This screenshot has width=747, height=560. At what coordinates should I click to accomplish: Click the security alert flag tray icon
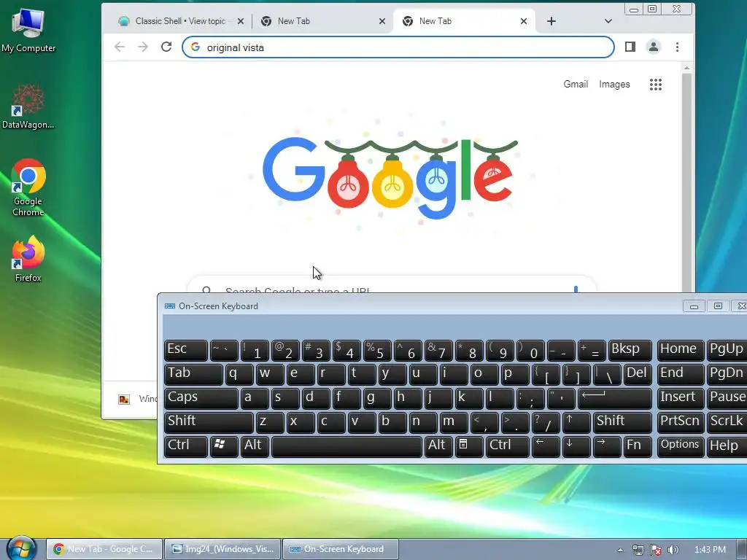pyautogui.click(x=656, y=550)
